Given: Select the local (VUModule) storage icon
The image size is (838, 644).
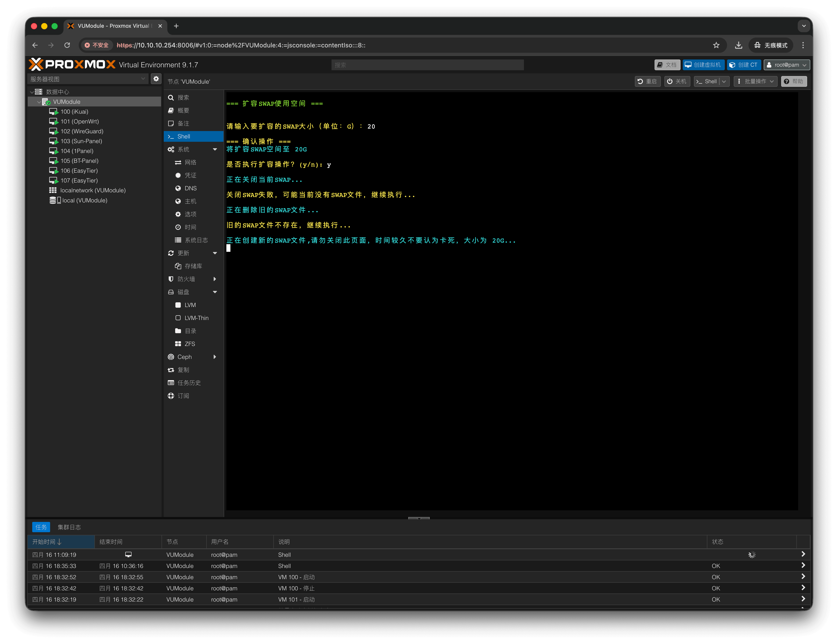Looking at the screenshot, I should (x=55, y=200).
